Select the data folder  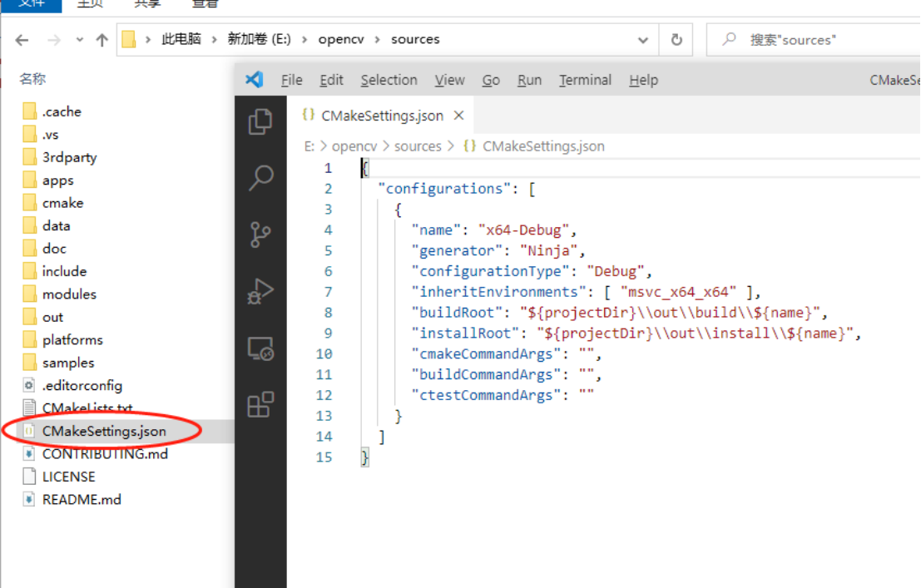(56, 226)
